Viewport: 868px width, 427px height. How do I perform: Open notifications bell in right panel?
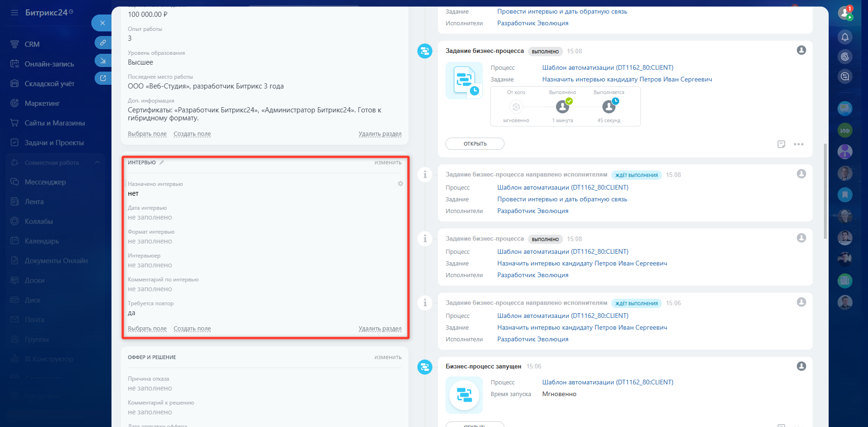pyautogui.click(x=845, y=37)
